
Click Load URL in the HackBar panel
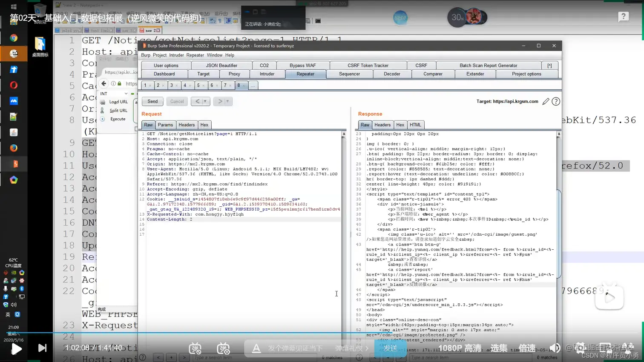(118, 102)
